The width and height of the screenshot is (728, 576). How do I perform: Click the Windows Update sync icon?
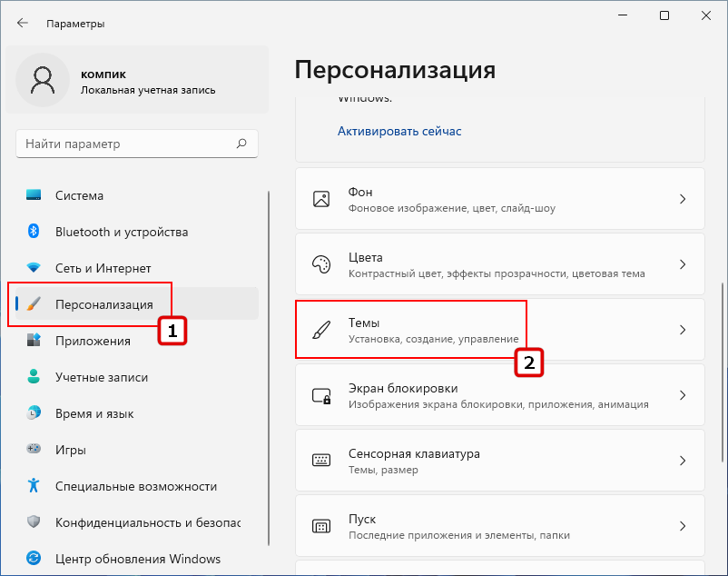34,558
